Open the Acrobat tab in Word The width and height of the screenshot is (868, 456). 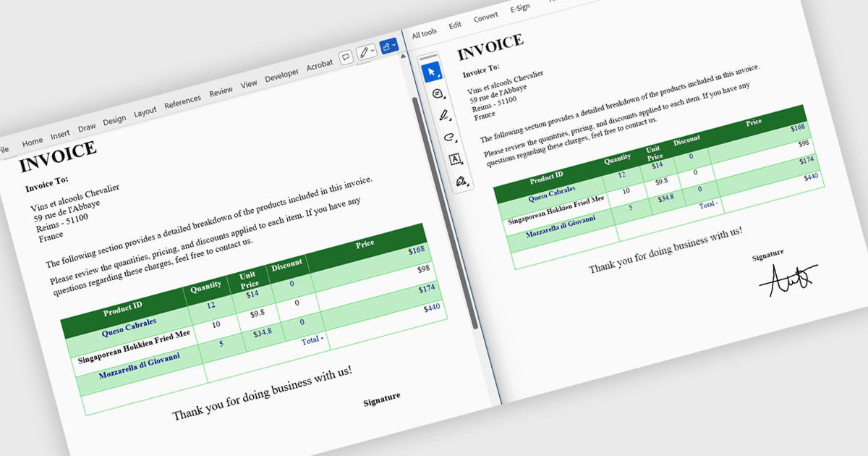coord(320,65)
